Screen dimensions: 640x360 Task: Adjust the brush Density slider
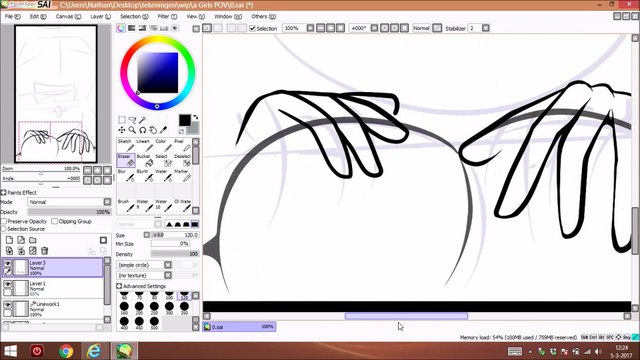(x=175, y=254)
